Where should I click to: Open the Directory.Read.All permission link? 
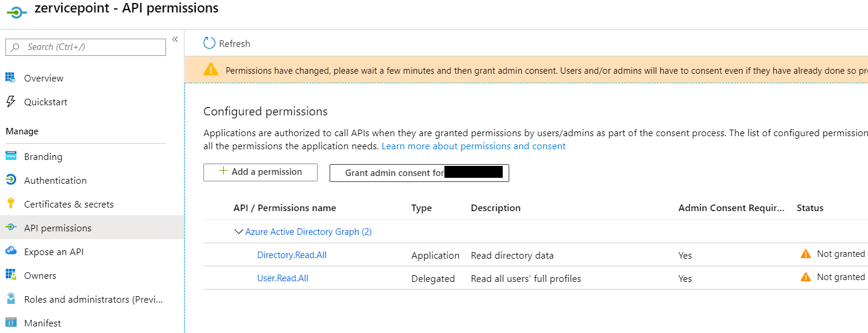coord(292,255)
